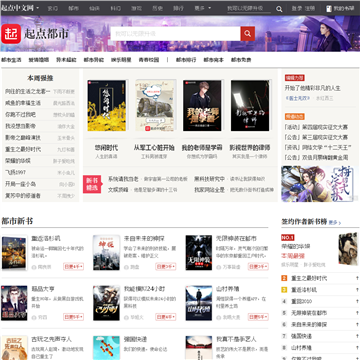Open rank 4 重回2010 in 新书榜
Image resolution: width=360 pixels, height=360 pixels.
coord(301,301)
